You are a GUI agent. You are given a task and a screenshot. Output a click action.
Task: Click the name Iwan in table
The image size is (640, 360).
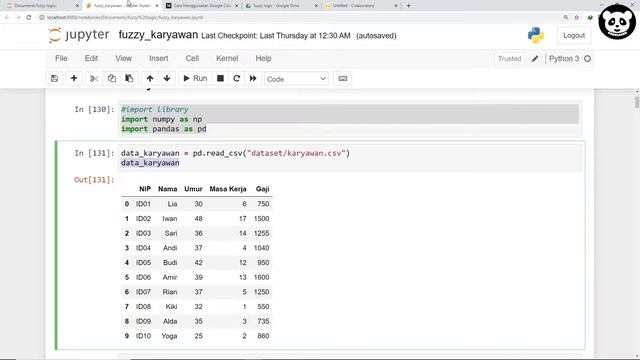coord(169,218)
